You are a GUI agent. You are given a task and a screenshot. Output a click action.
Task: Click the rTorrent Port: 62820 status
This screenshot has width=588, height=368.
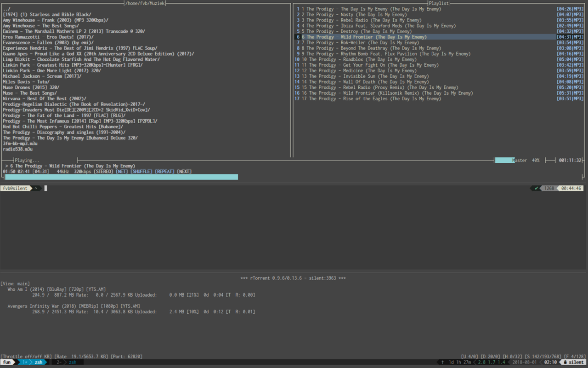127,356
